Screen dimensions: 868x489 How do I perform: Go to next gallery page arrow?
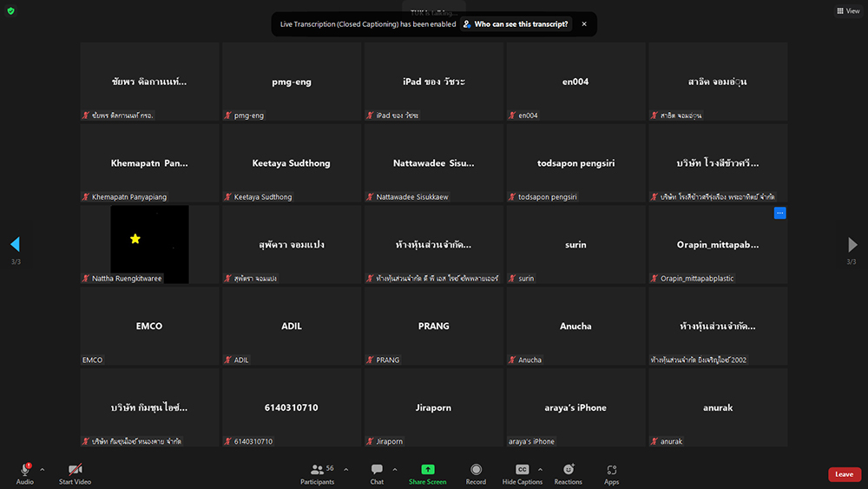852,245
